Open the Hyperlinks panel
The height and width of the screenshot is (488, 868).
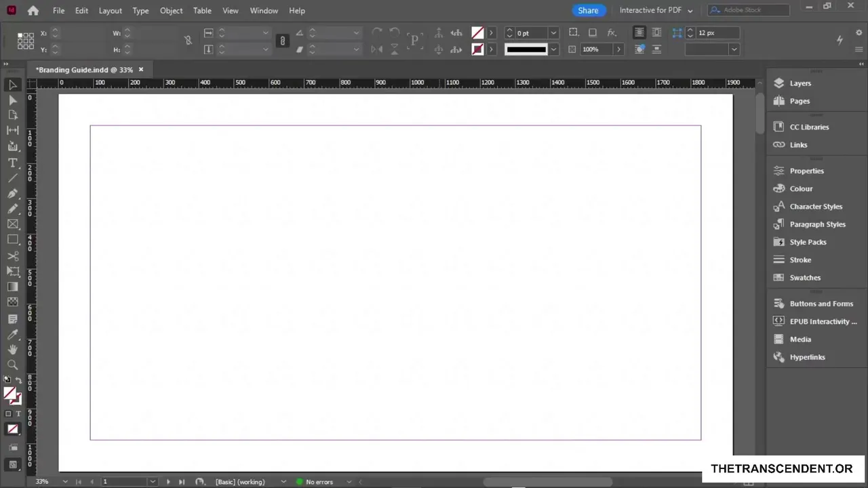point(807,357)
